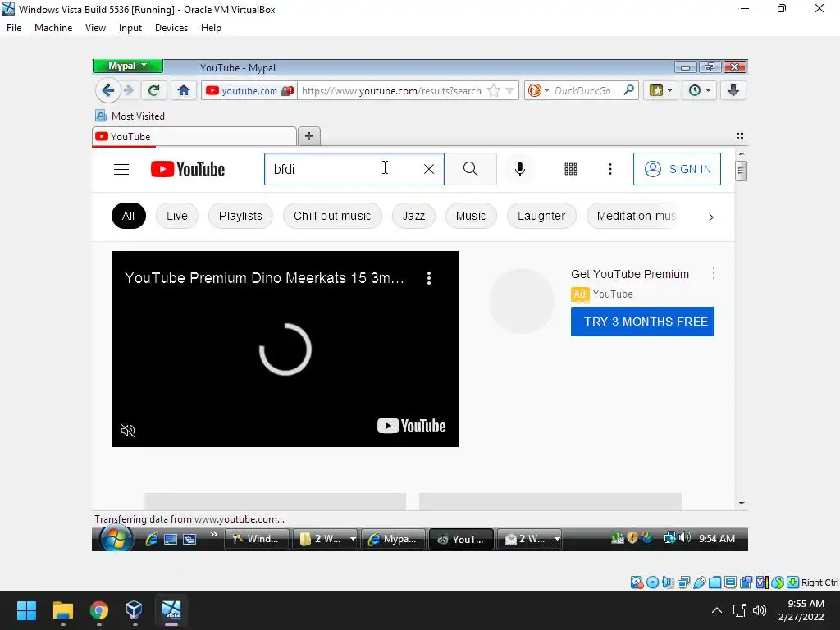
Task: Click the Vista Start orb
Action: click(116, 538)
